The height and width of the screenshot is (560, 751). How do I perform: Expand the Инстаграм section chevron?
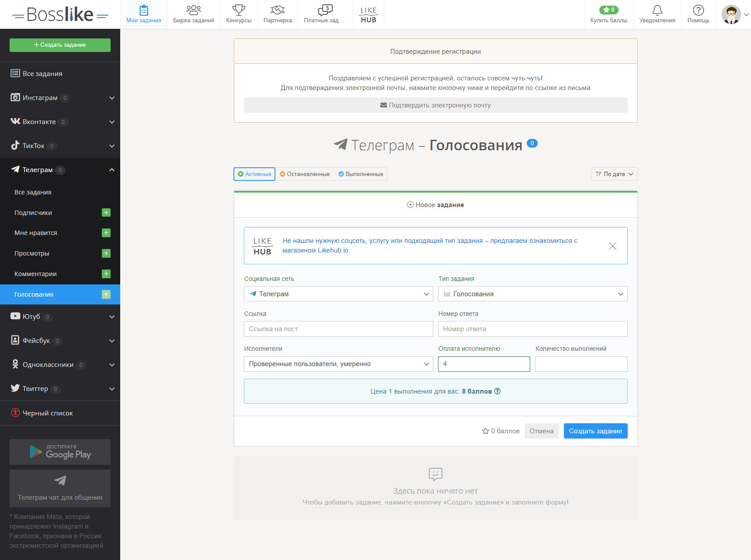coord(112,98)
